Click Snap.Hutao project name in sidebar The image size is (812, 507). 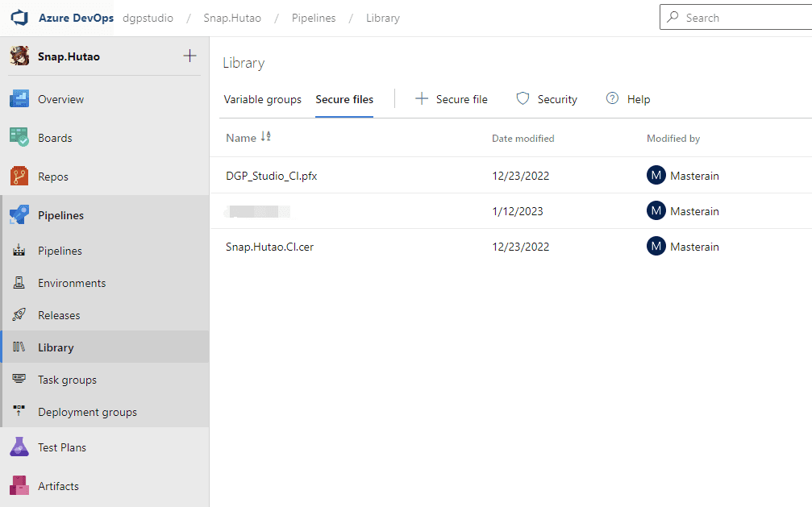(x=69, y=56)
